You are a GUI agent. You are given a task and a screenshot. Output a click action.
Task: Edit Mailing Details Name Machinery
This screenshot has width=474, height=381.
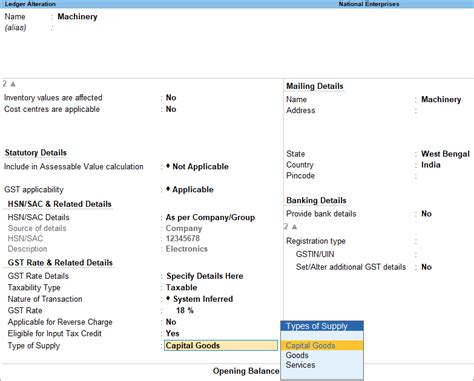pos(441,100)
